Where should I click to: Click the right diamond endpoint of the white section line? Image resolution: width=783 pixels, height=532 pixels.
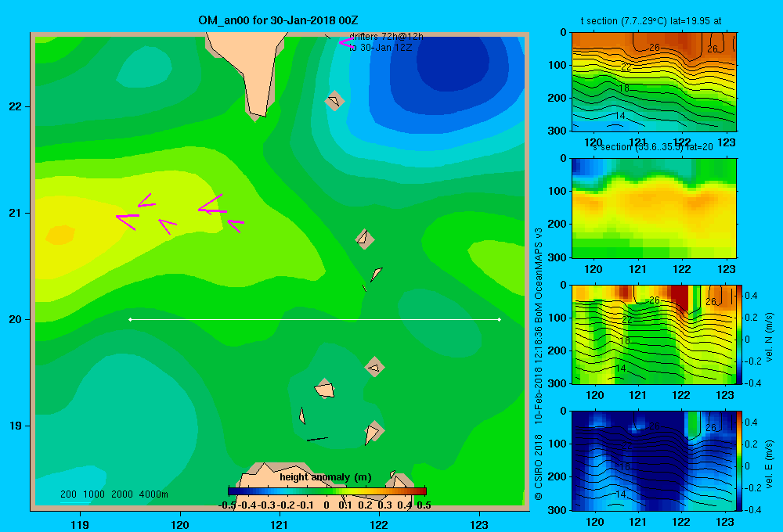(x=500, y=319)
